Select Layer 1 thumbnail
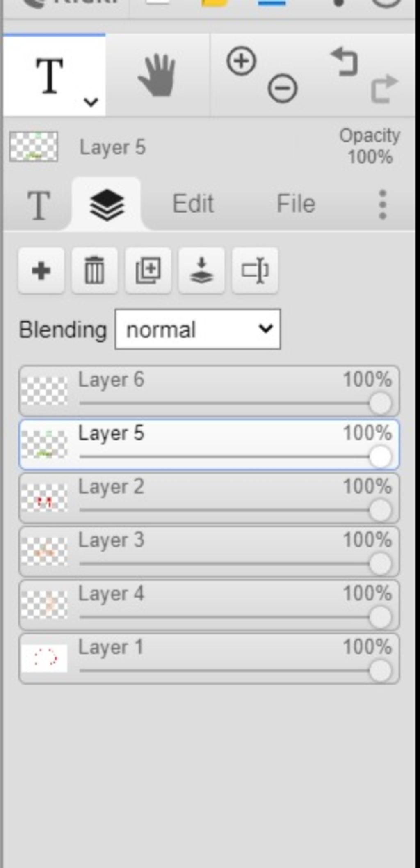Screen dimensions: 420x868 [x=44, y=658]
